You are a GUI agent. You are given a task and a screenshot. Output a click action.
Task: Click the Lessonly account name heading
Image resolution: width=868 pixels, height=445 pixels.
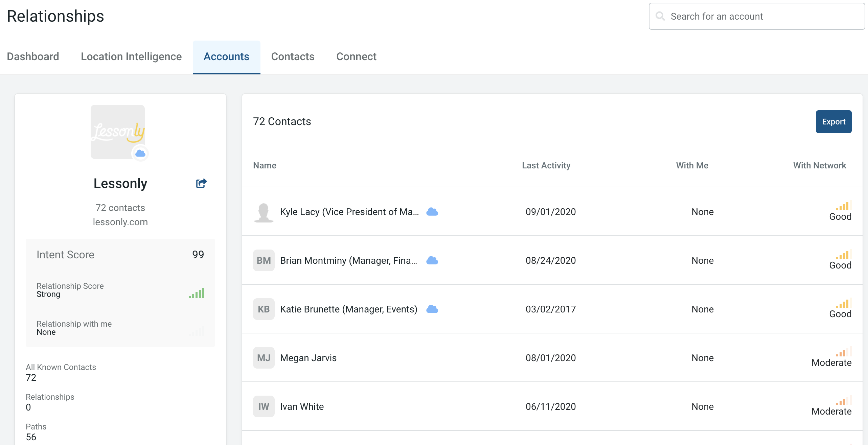pyautogui.click(x=120, y=183)
